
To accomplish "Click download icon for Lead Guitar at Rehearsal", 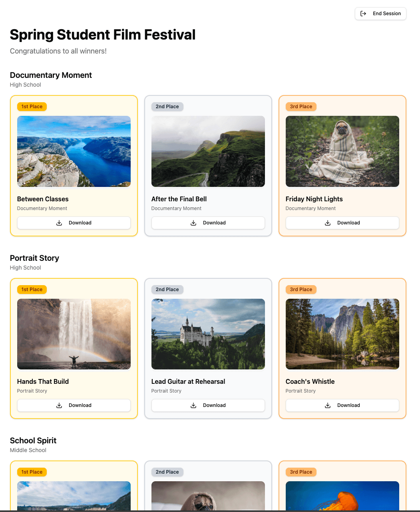I will (x=193, y=405).
